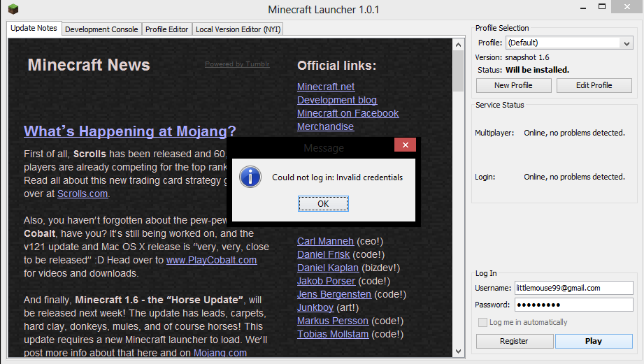Viewport: 644px width, 364px height.
Task: Click the What's Happening at Mojang headline
Action: (129, 131)
